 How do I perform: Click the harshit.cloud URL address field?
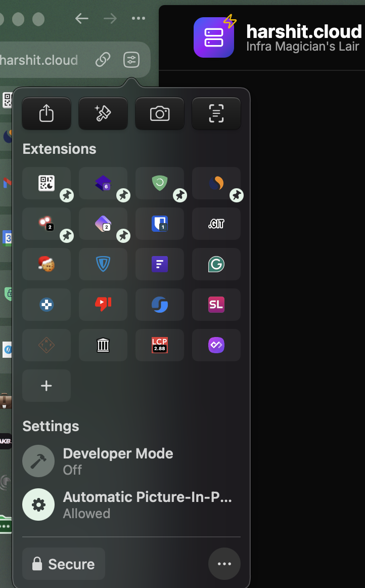click(x=75, y=60)
